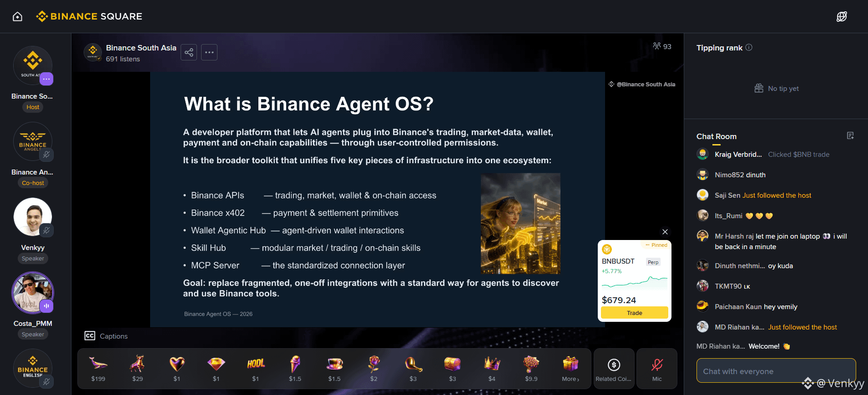
Task: Close the pinned BNBUSDT card
Action: tap(665, 232)
